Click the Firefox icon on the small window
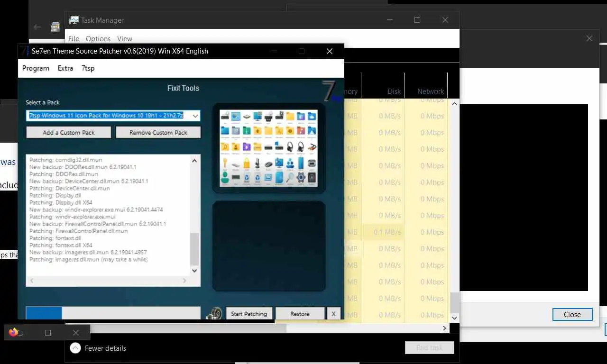This screenshot has height=364, width=607. point(13,332)
